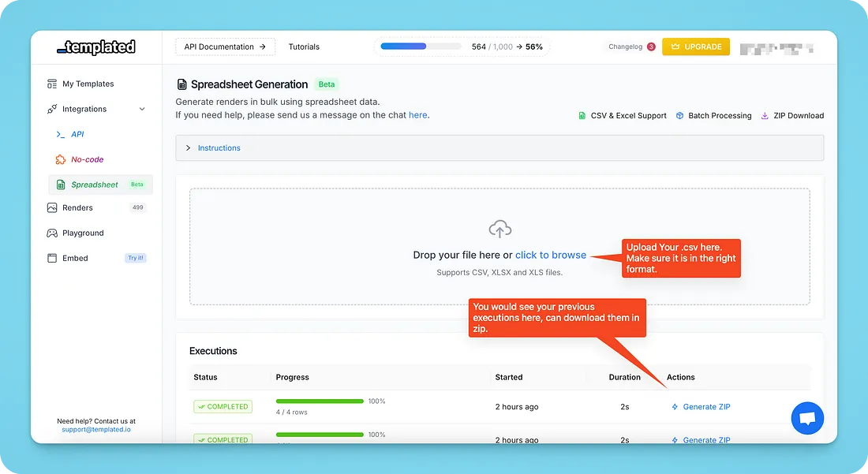Click the lightning icon in first execution row

coord(675,407)
